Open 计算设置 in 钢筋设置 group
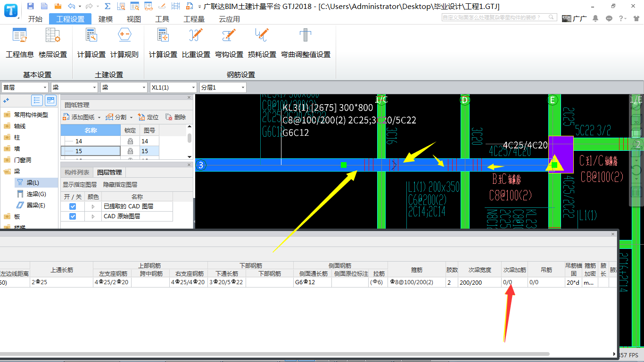Viewport: 644px width, 362px height. [163, 43]
